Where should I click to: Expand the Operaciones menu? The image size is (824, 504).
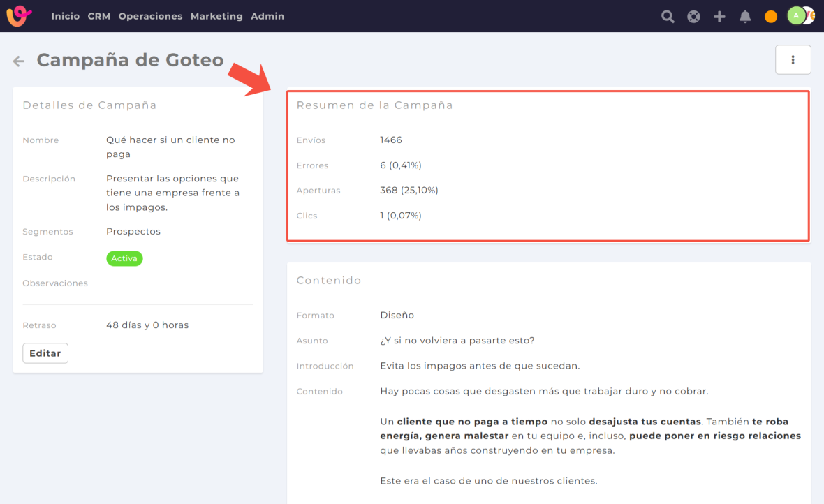coord(150,16)
